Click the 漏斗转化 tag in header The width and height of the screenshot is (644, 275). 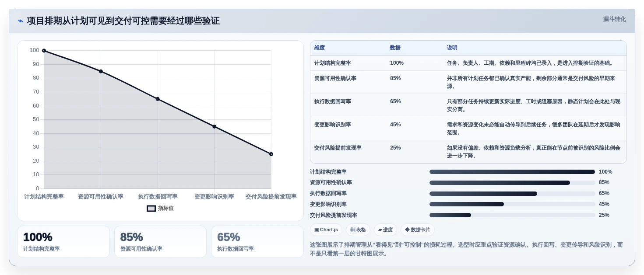[614, 19]
